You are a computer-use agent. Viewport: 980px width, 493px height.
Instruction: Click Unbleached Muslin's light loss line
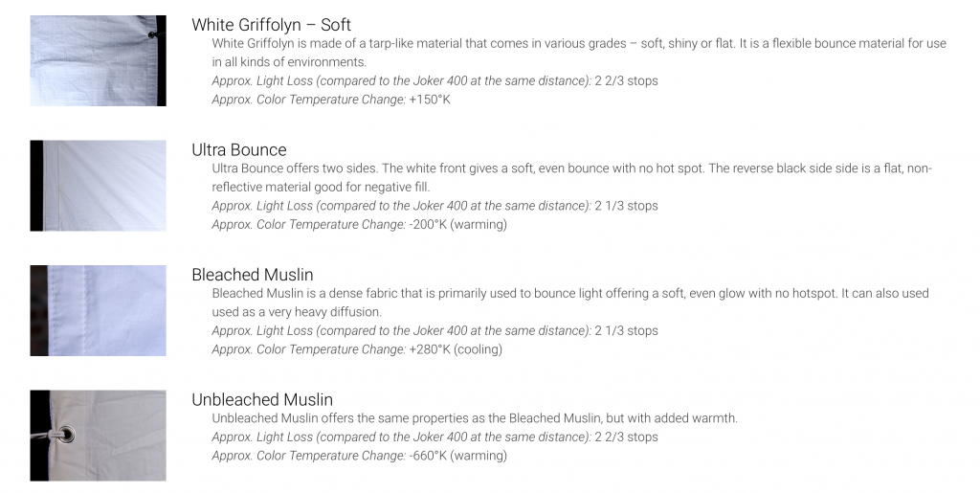tap(434, 437)
